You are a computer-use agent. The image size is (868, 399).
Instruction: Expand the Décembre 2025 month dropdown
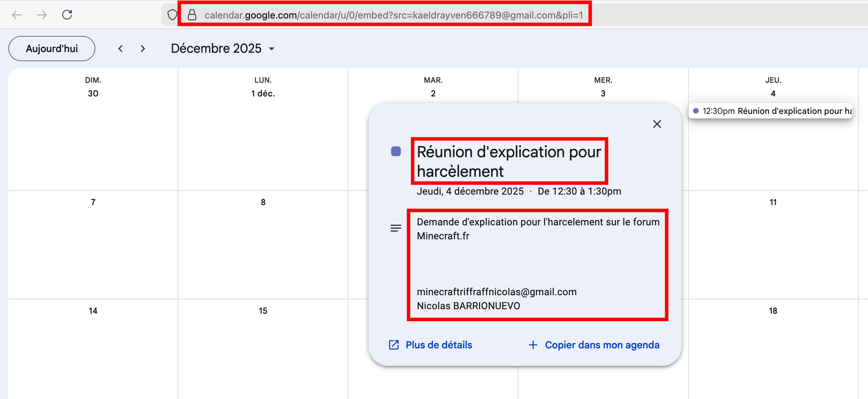tap(272, 49)
